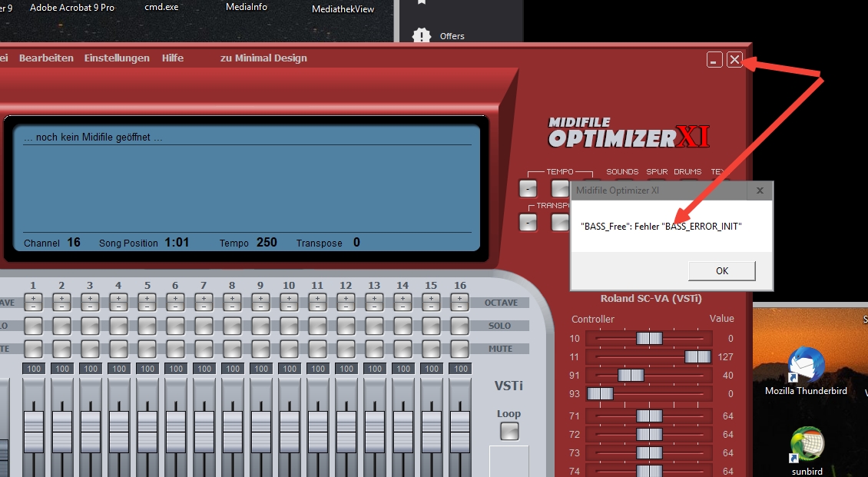The image size is (868, 477).
Task: Solo channel 4
Action: (118, 326)
